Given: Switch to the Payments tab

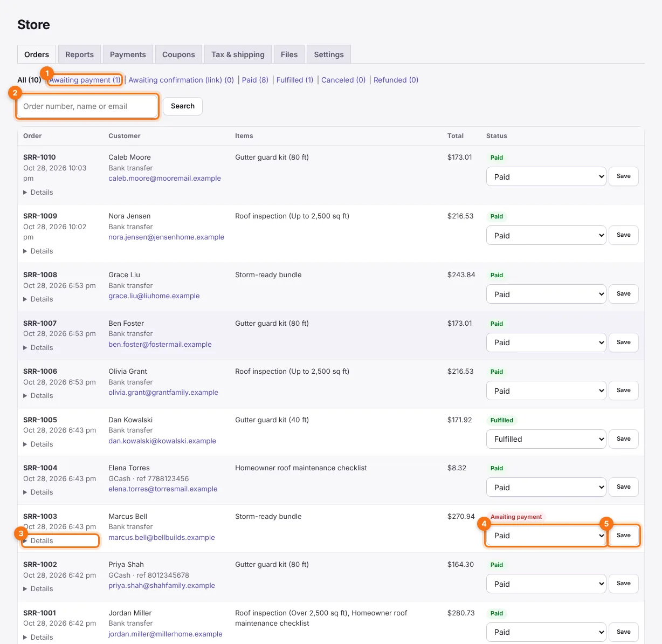Looking at the screenshot, I should [x=128, y=54].
